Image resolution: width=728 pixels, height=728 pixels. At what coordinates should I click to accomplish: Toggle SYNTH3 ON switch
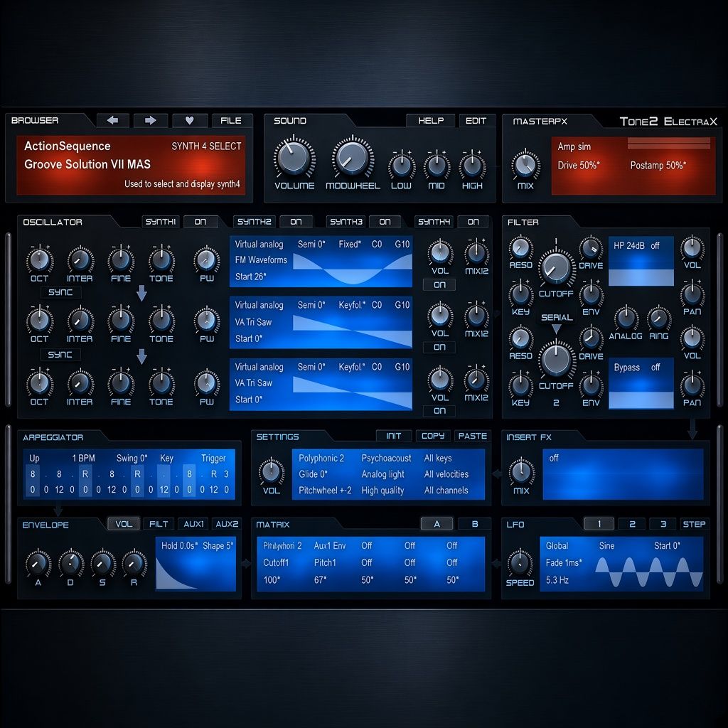coord(385,222)
